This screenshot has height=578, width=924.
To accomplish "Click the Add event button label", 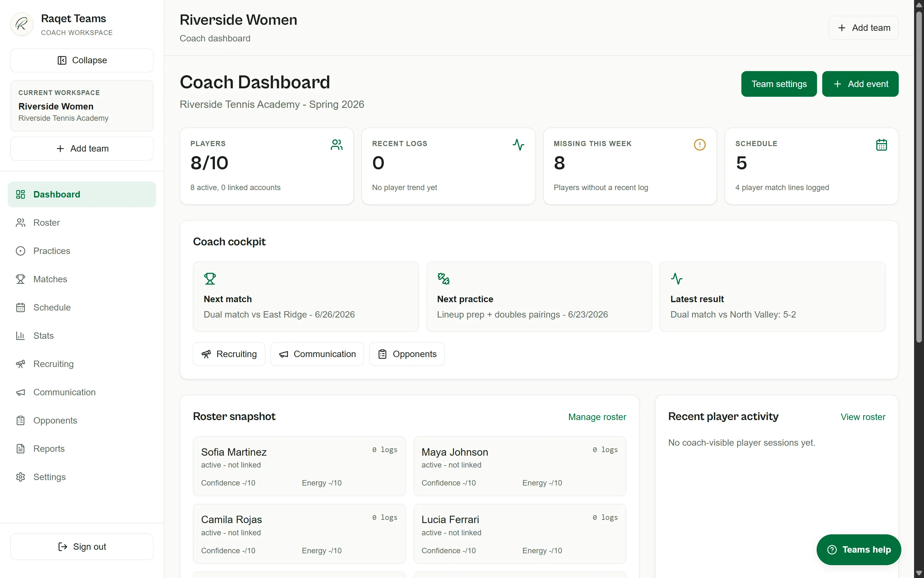I will (x=868, y=84).
